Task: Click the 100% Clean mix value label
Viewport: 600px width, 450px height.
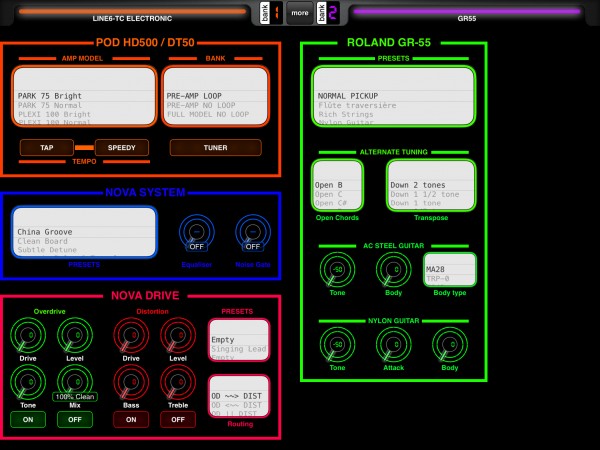Action: pyautogui.click(x=75, y=397)
